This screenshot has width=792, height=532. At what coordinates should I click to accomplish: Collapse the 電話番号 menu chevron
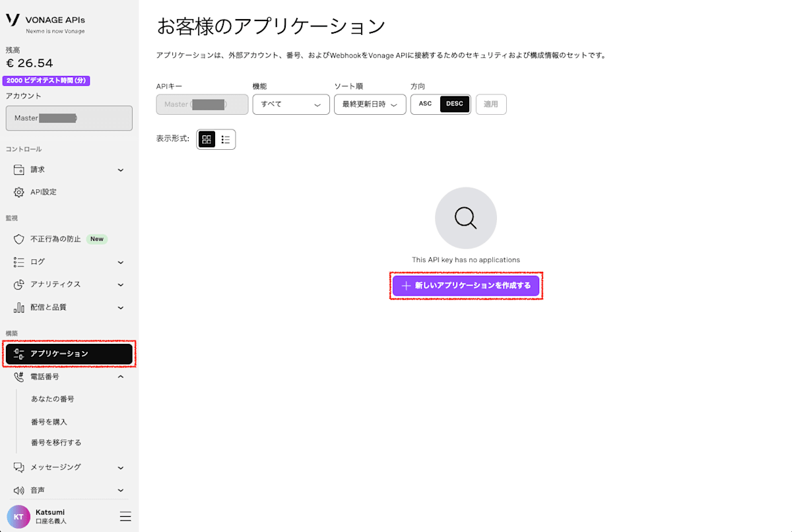[121, 377]
